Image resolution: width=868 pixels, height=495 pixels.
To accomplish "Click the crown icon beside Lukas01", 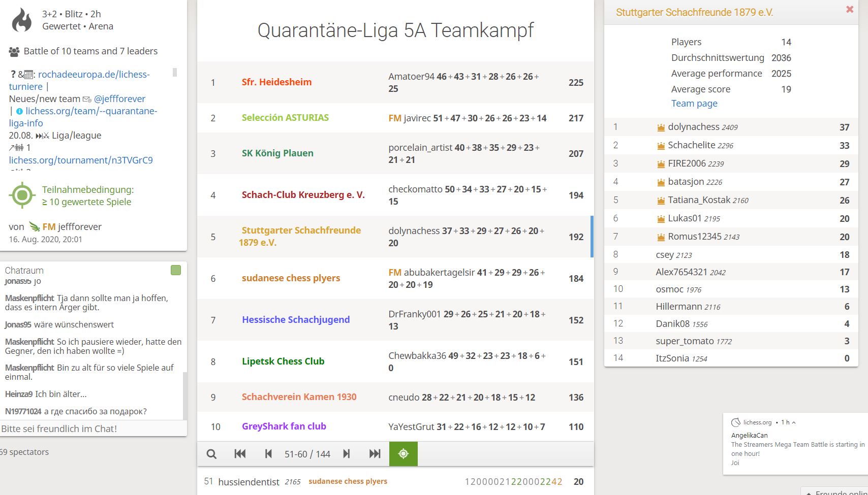I will (x=661, y=219).
